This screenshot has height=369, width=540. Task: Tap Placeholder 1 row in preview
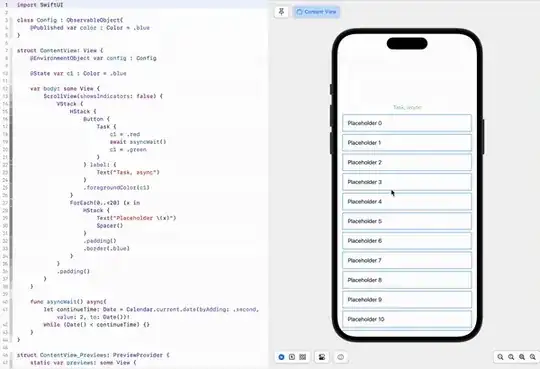[407, 143]
